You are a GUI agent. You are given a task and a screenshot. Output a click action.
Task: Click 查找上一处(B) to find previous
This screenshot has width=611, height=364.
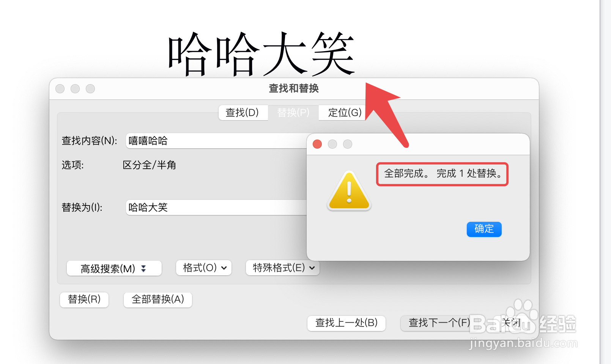click(x=346, y=323)
